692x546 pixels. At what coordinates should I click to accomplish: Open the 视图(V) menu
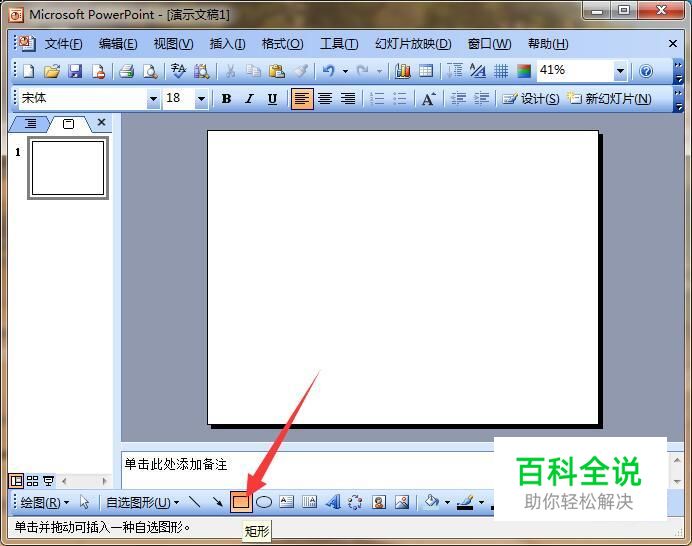pos(173,44)
